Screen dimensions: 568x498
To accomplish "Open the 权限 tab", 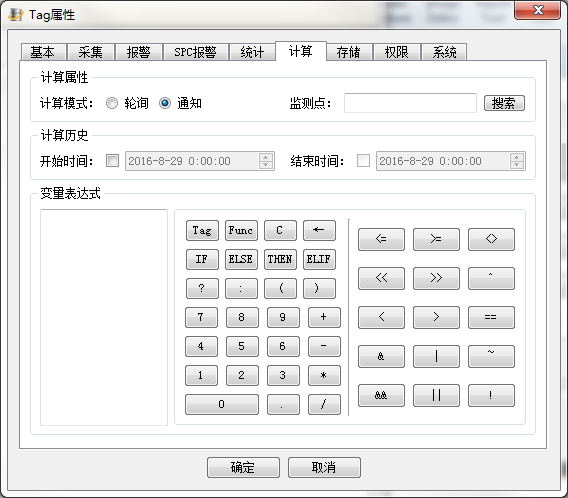I will 397,52.
